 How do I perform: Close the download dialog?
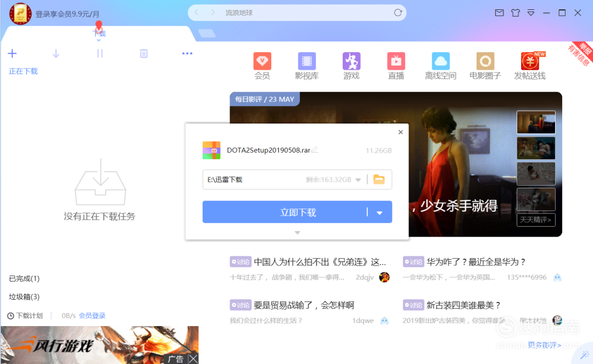point(400,132)
